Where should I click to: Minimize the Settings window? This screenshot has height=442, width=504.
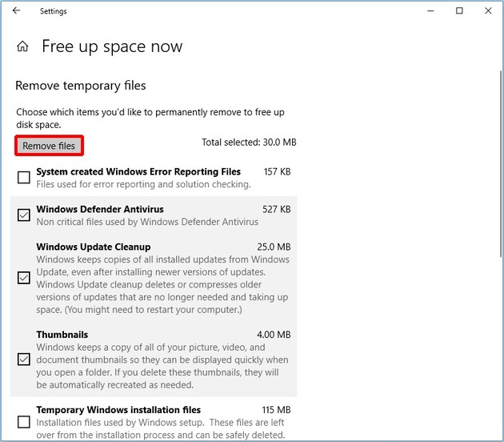(430, 11)
